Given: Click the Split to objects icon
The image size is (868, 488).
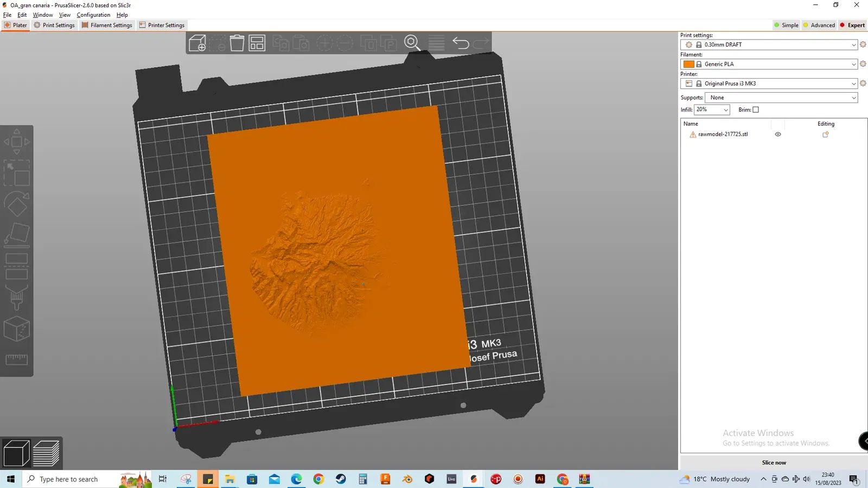Looking at the screenshot, I should [369, 43].
